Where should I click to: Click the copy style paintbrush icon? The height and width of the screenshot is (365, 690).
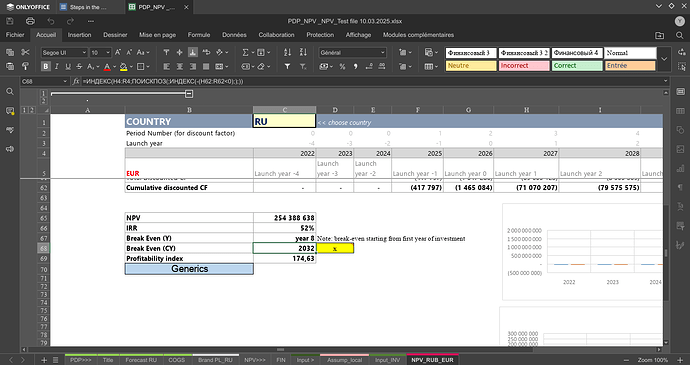(25, 66)
